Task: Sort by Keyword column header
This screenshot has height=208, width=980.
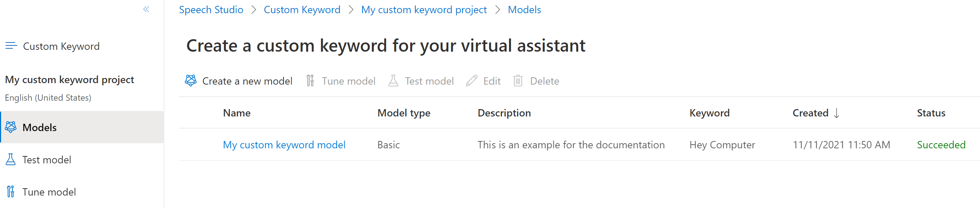Action: [710, 113]
